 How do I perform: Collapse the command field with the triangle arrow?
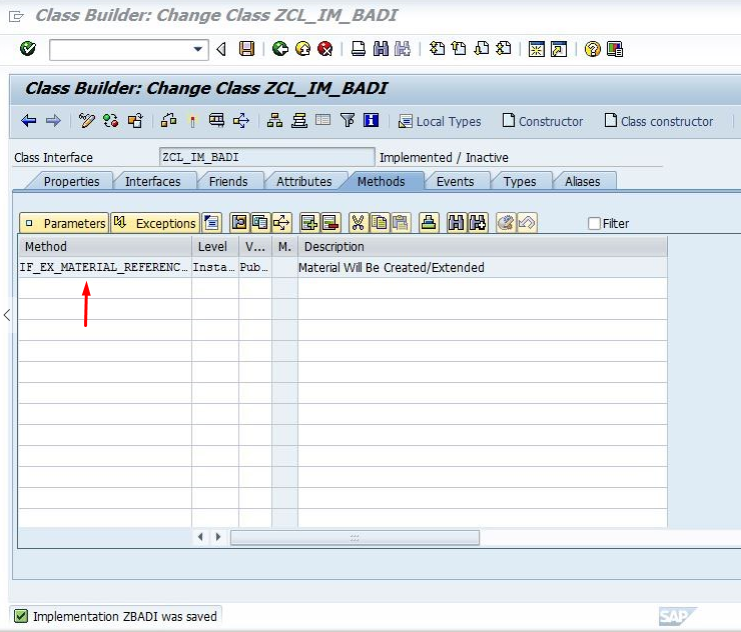click(x=221, y=49)
